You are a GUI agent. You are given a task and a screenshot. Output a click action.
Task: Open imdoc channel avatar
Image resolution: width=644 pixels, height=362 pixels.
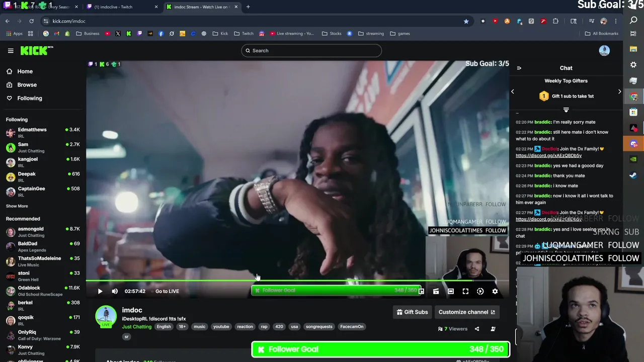coord(106,317)
